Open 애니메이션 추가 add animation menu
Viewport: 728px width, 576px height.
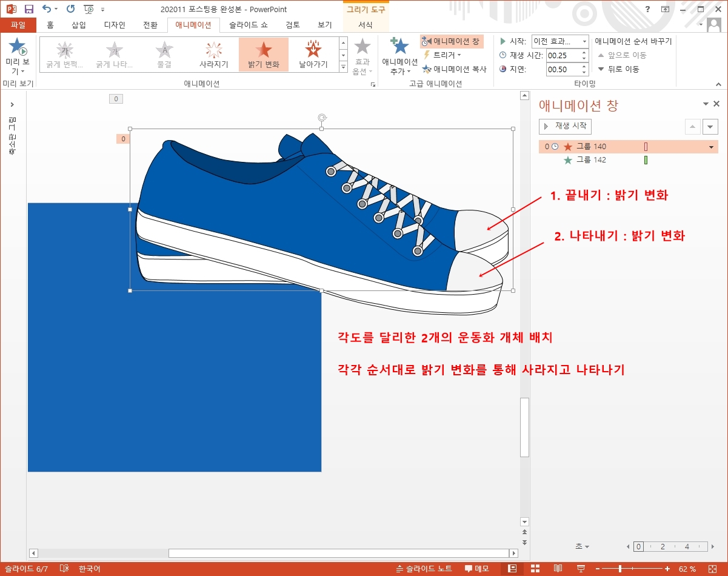tap(400, 56)
